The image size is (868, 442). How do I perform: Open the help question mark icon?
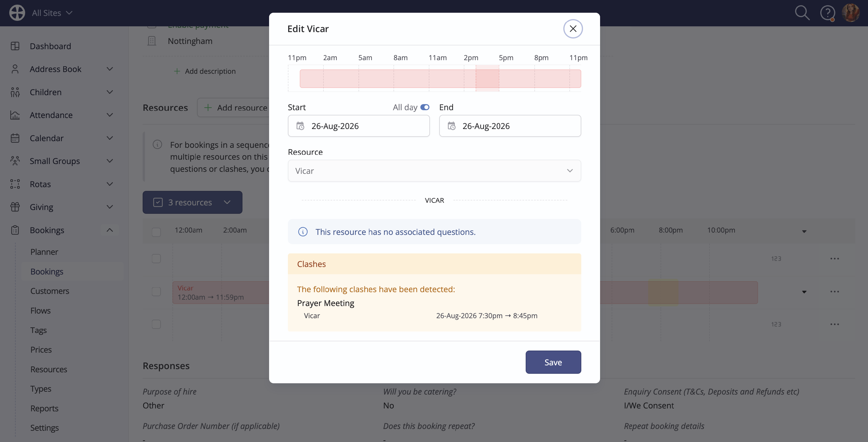pyautogui.click(x=827, y=13)
